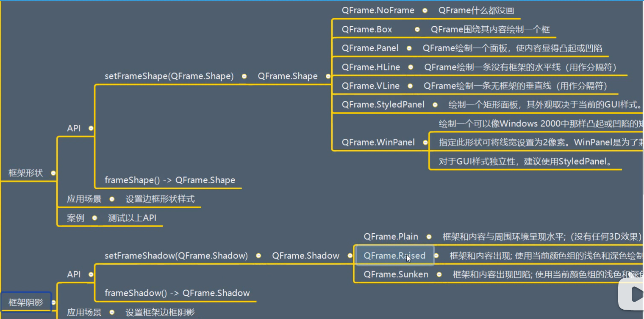
Task: Click the connector dot beside QFrame.Box
Action: tap(416, 29)
